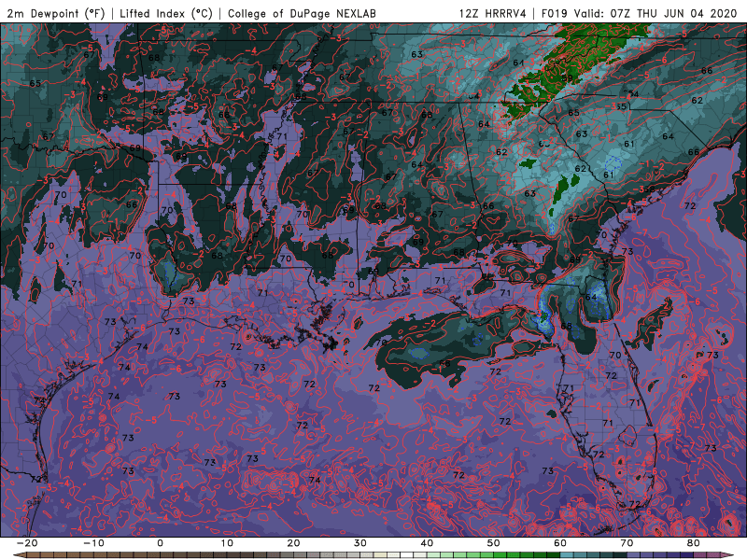Click the 60 label on the color scale
Image resolution: width=747 pixels, height=560 pixels.
click(560, 543)
